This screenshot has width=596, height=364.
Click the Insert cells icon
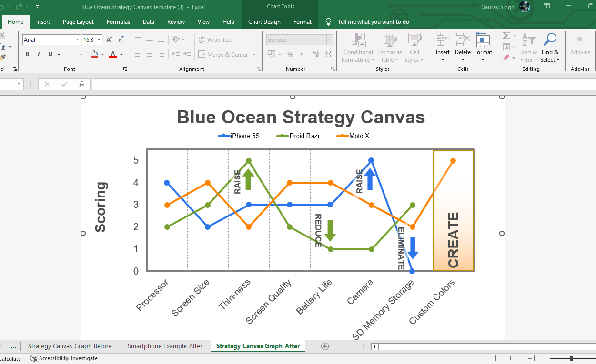click(443, 40)
